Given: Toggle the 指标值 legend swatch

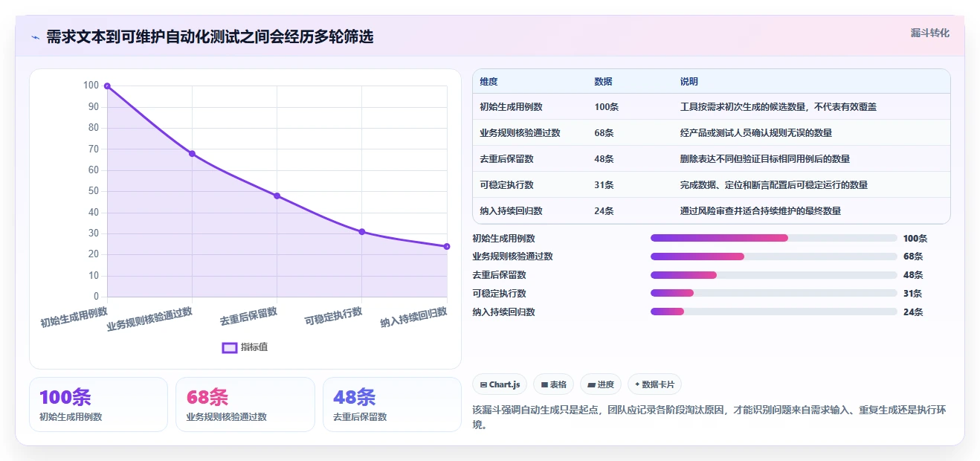Looking at the screenshot, I should pyautogui.click(x=230, y=347).
